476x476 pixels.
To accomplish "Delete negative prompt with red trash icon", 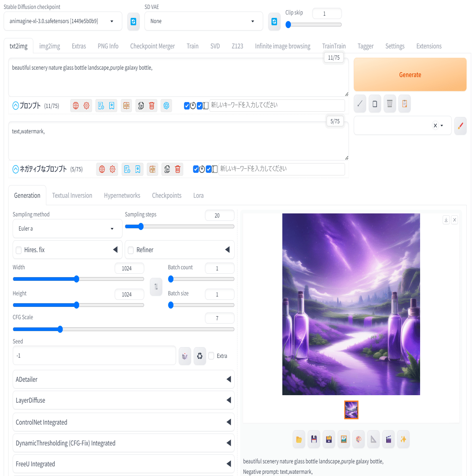I will (x=178, y=169).
